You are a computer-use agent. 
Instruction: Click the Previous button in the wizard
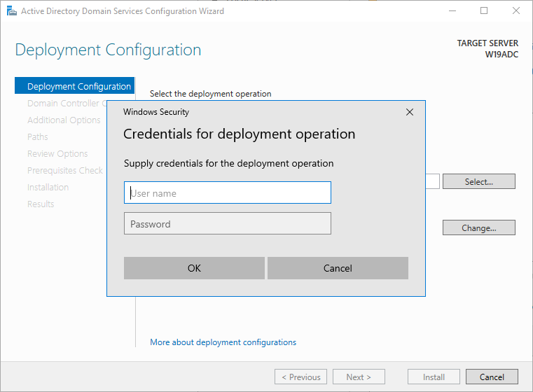pyautogui.click(x=301, y=377)
